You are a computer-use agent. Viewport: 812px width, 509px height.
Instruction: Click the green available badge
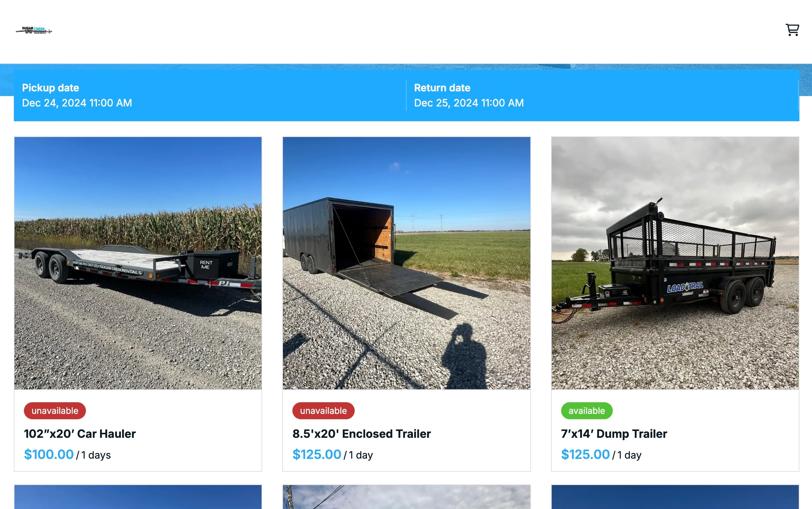tap(587, 411)
